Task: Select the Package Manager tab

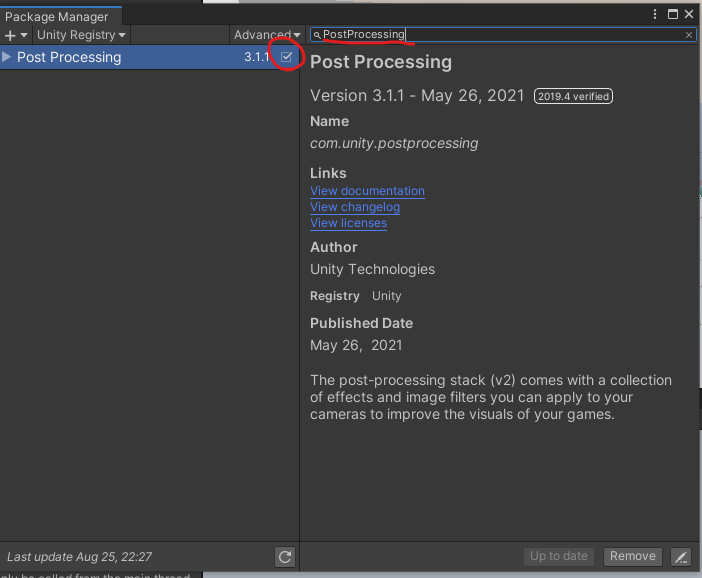Action: coord(60,17)
